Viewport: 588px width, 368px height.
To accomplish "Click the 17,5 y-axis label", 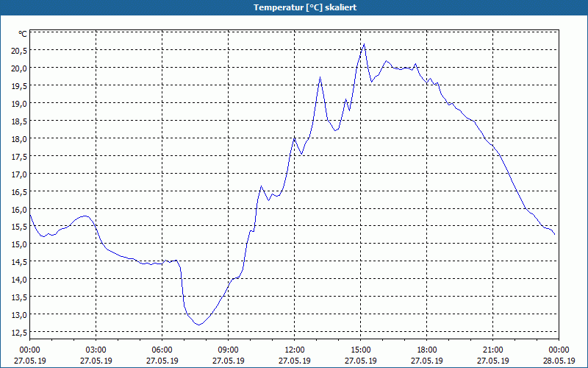I will [19, 158].
